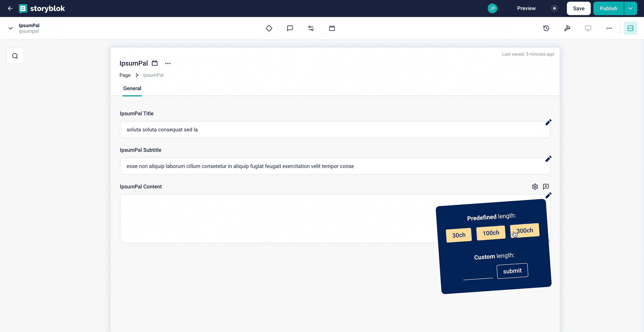Collapse the IpsumPal story chevron
644x332 pixels.
[x=10, y=28]
